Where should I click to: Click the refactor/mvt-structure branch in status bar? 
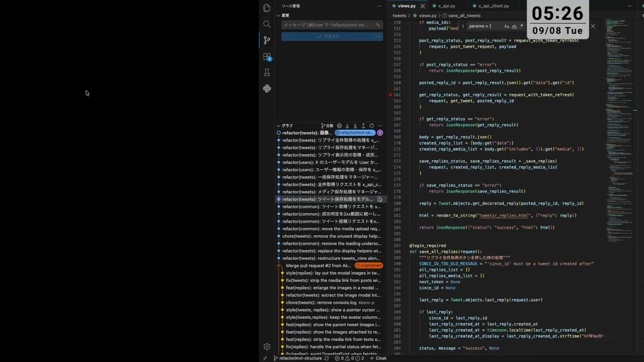point(297,358)
